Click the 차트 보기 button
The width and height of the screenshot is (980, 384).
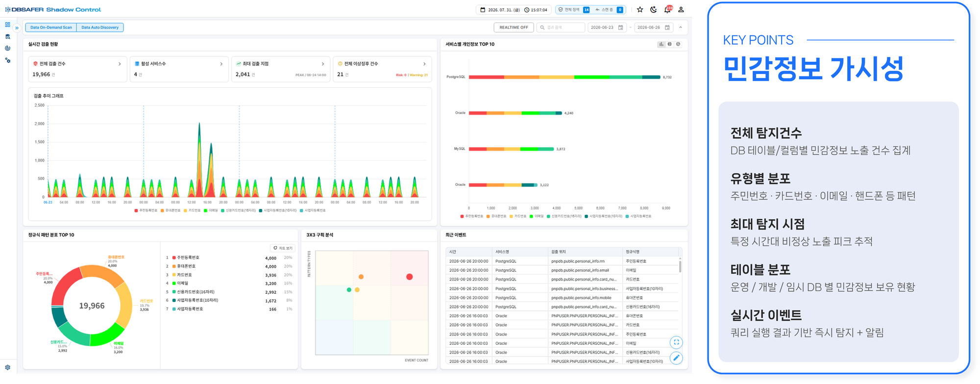pos(283,248)
